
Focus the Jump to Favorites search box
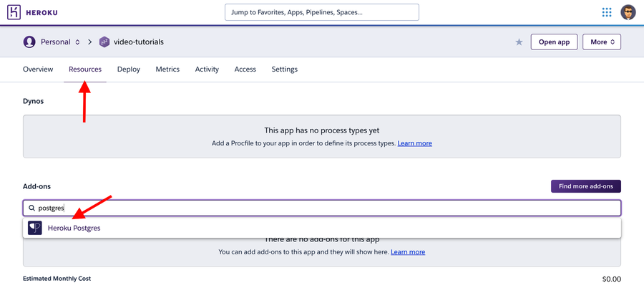coord(322,12)
